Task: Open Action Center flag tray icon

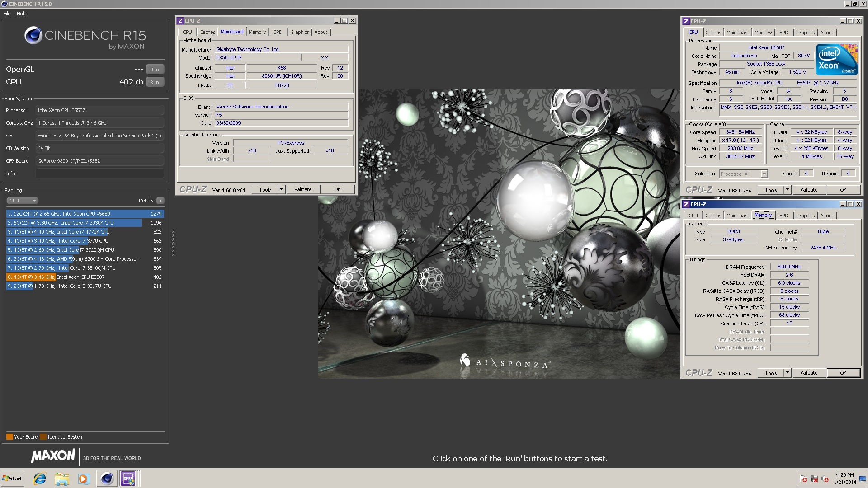Action: click(x=803, y=479)
